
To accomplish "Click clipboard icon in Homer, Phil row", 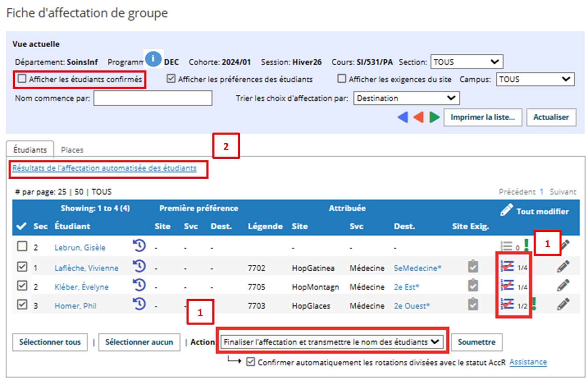I will tap(473, 304).
